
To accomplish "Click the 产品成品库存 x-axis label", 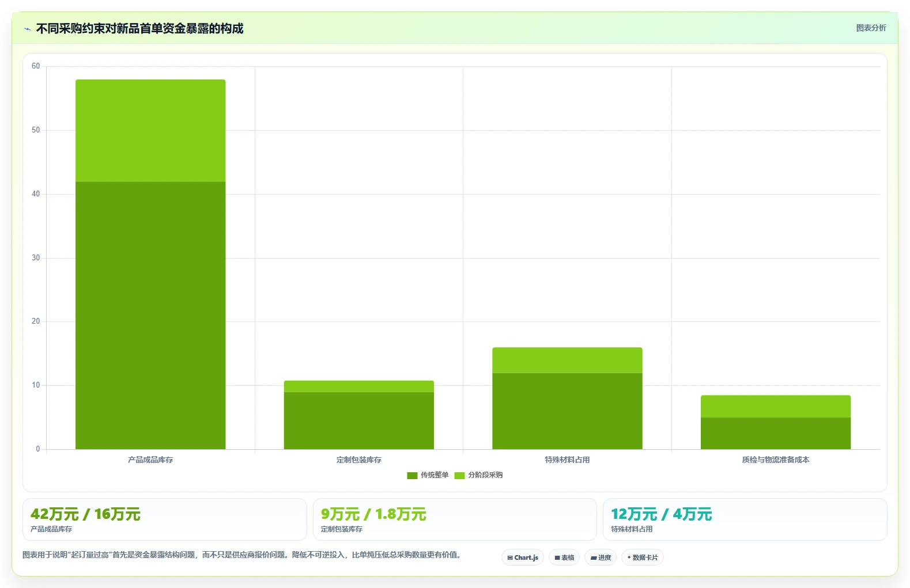I will coord(150,460).
